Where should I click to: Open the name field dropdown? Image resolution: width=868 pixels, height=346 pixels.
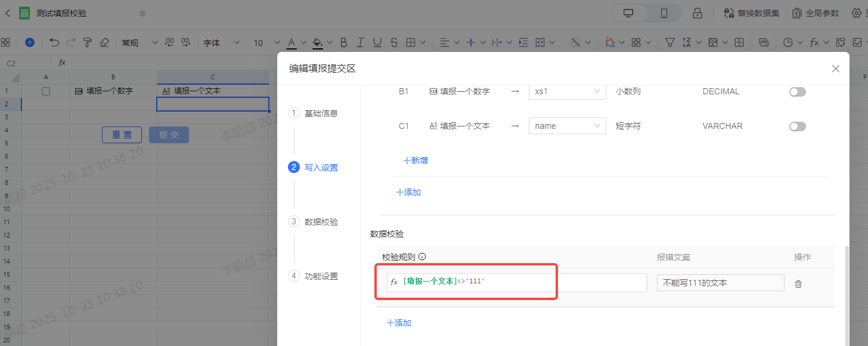tap(567, 126)
